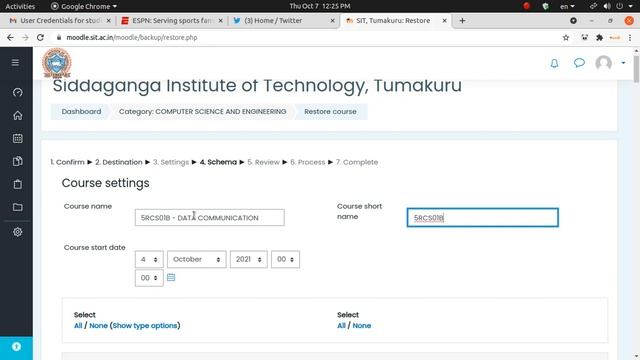Image resolution: width=640 pixels, height=360 pixels.
Task: Open Google Chrome app menu in top bar
Action: pyautogui.click(x=84, y=6)
